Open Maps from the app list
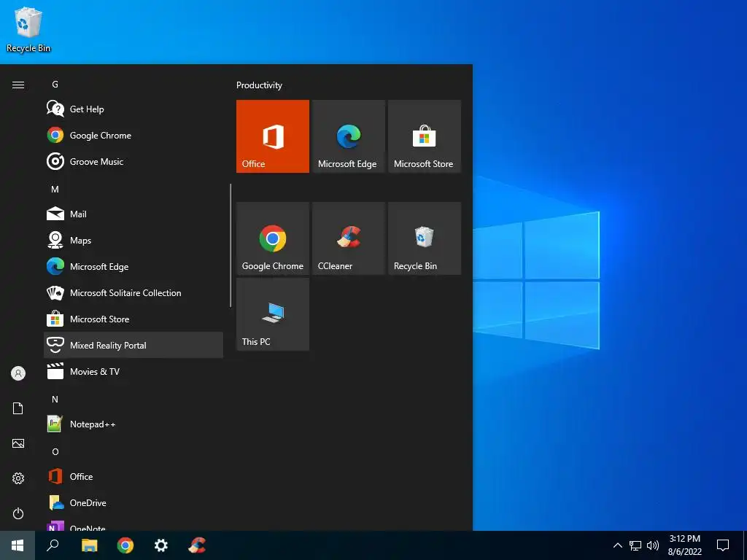747x560 pixels. tap(133, 240)
